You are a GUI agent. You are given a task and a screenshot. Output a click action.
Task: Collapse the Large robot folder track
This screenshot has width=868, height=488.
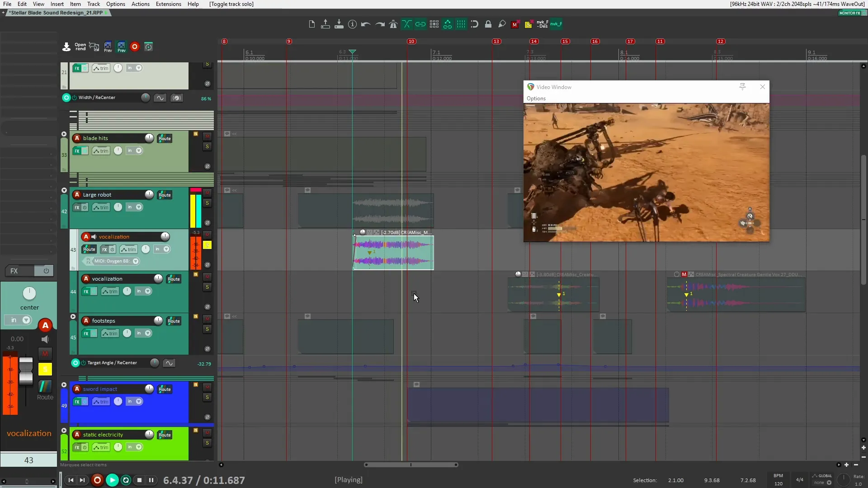65,190
